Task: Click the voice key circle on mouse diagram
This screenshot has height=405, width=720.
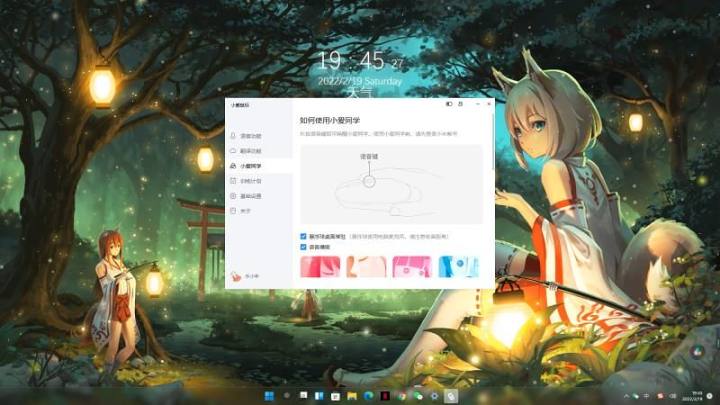Action: (x=369, y=182)
